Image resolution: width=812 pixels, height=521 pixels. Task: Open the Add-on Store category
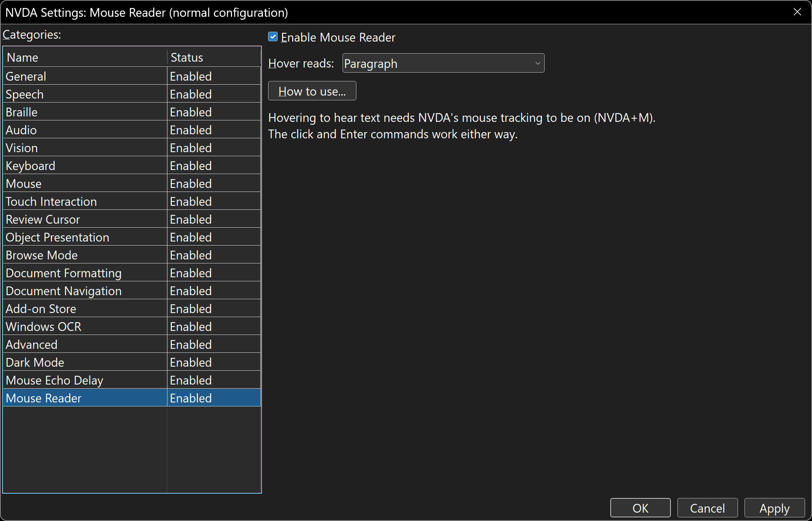point(132,308)
